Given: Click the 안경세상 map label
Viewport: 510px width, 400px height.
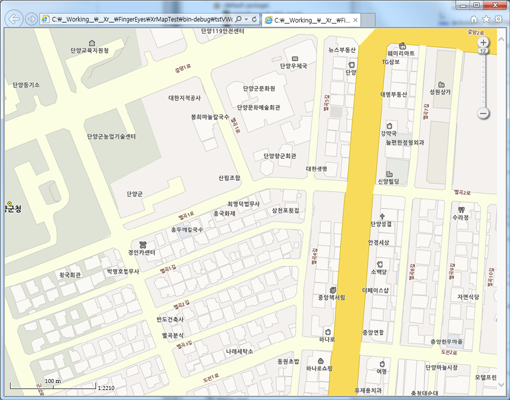Looking at the screenshot, I should (x=378, y=242).
